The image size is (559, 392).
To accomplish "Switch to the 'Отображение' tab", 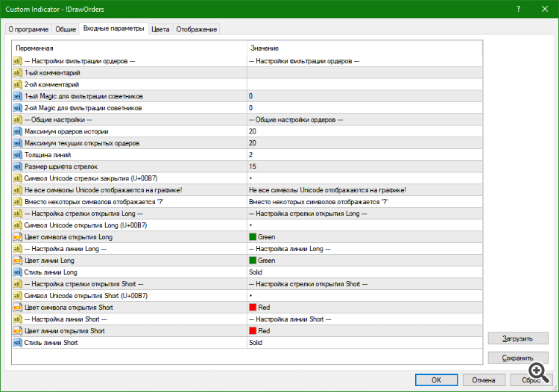I will coord(197,29).
